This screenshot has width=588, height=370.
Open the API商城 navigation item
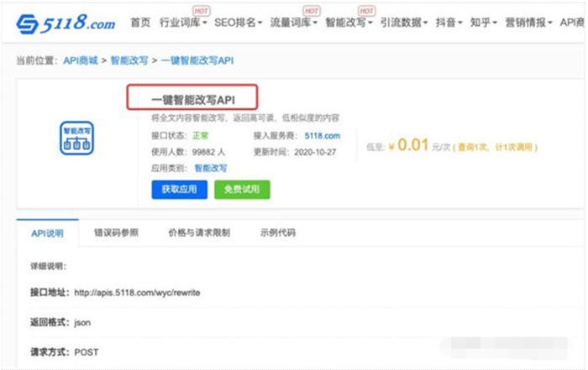coord(572,23)
